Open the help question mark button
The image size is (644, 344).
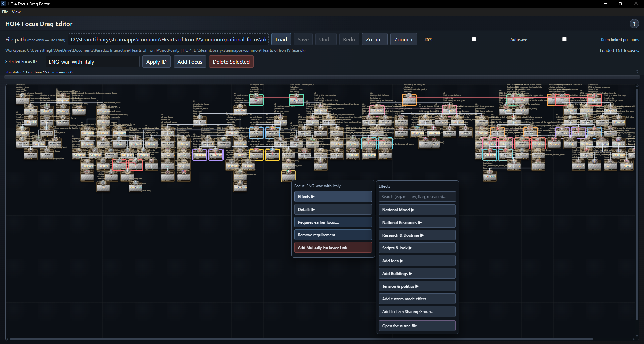(x=634, y=24)
